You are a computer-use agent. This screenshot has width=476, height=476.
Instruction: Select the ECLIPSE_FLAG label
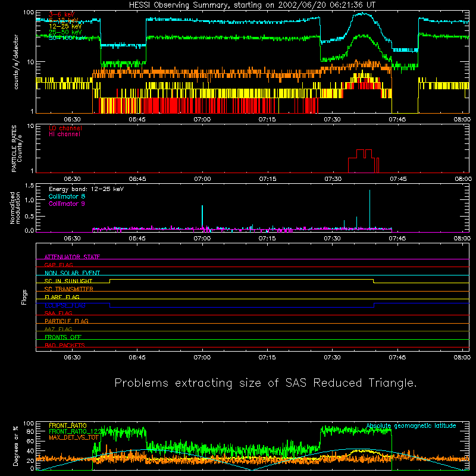coord(65,305)
